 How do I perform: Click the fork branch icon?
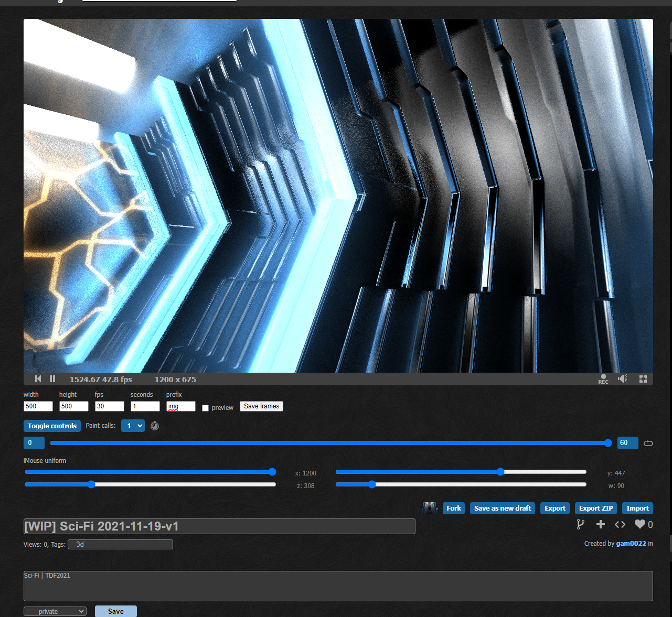580,524
